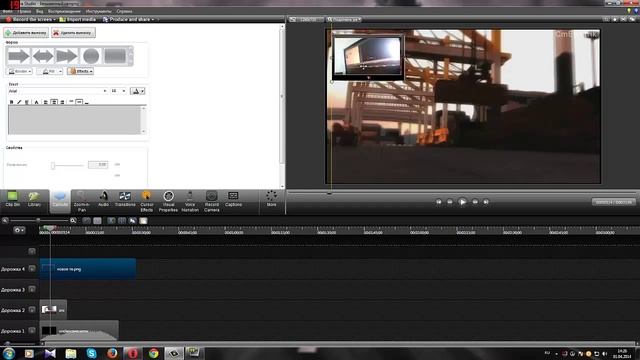640x360 pixels.
Task: Open the Voice Narration tool
Action: pos(190,201)
